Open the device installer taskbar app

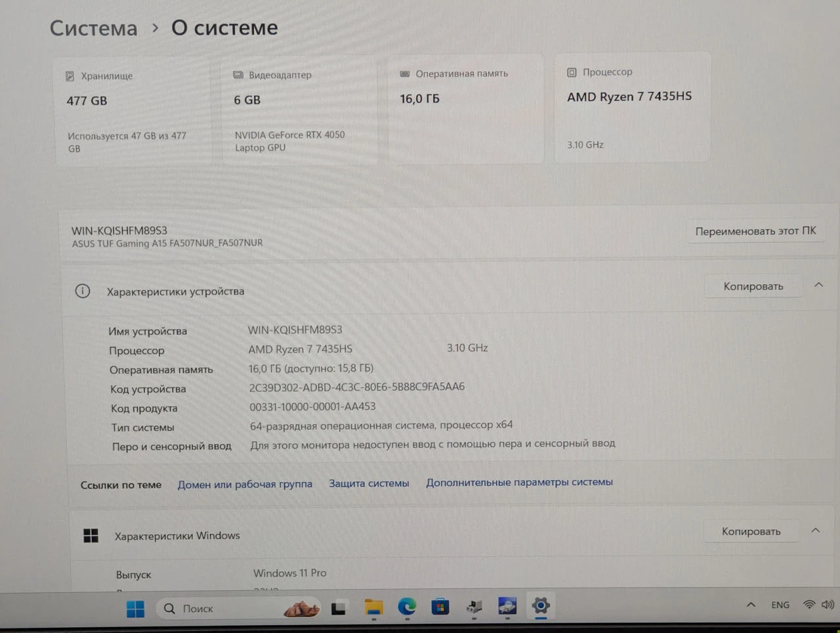474,606
